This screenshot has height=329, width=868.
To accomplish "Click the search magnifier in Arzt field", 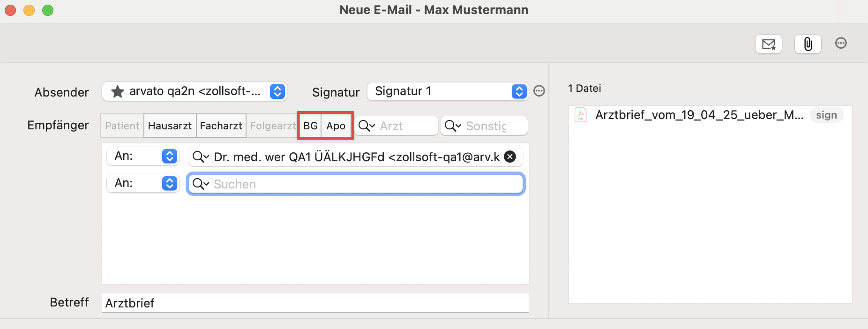I will (x=366, y=126).
